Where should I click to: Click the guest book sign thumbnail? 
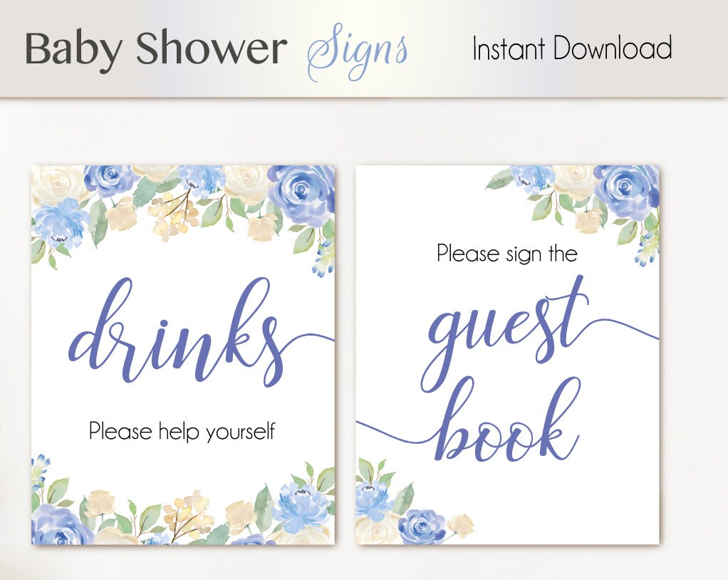(507, 355)
